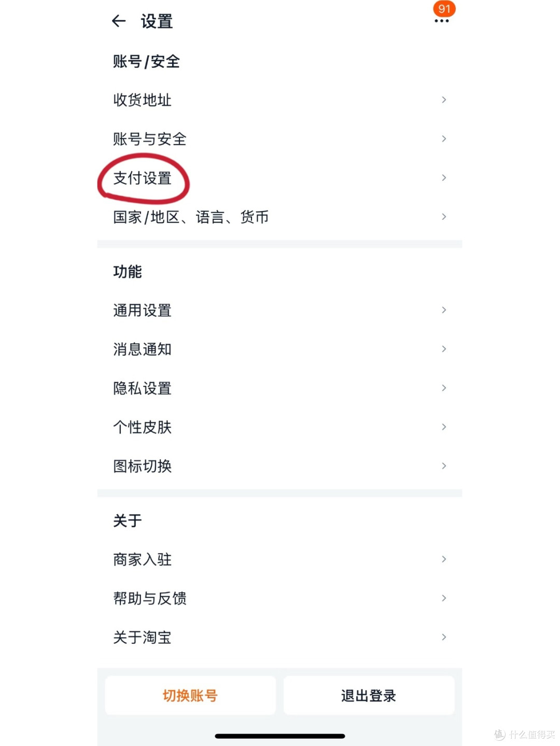Expand chevron for 国家/地区、语言、货币
This screenshot has height=746, width=560.
(444, 217)
